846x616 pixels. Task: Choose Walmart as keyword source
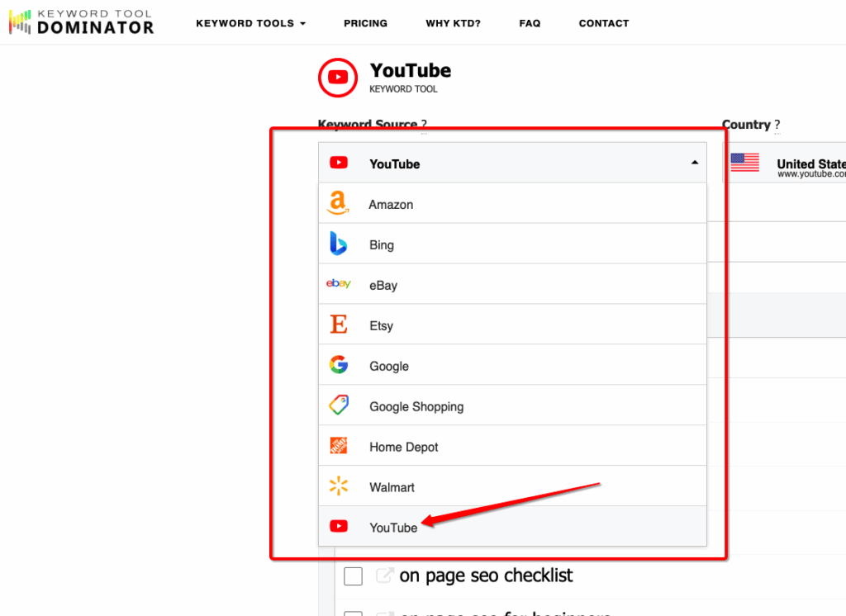pyautogui.click(x=512, y=486)
